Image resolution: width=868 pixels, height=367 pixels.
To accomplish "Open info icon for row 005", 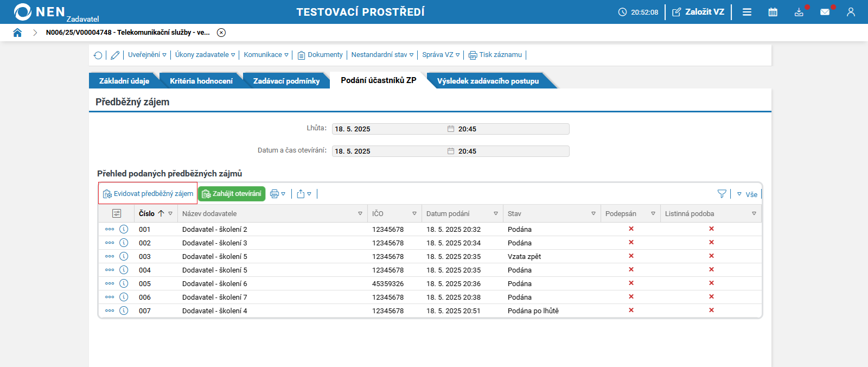I will [x=124, y=283].
